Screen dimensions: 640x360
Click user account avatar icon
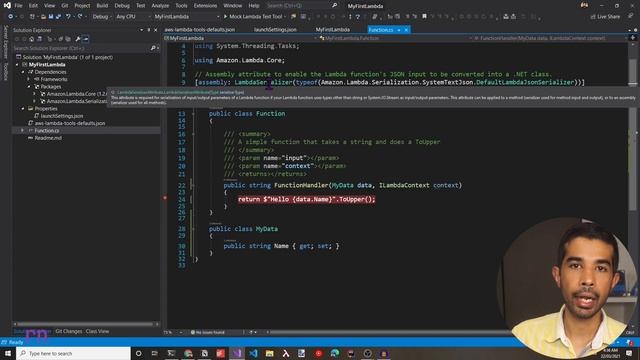pyautogui.click(x=584, y=5)
